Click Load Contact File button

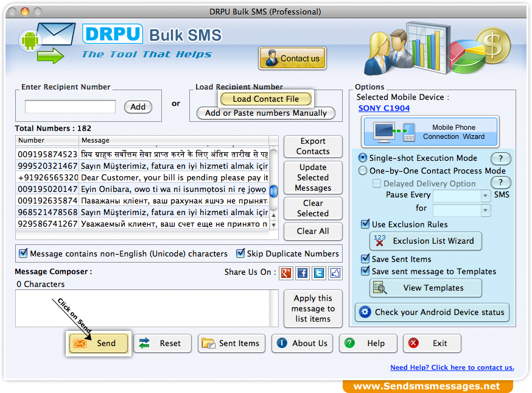click(265, 99)
